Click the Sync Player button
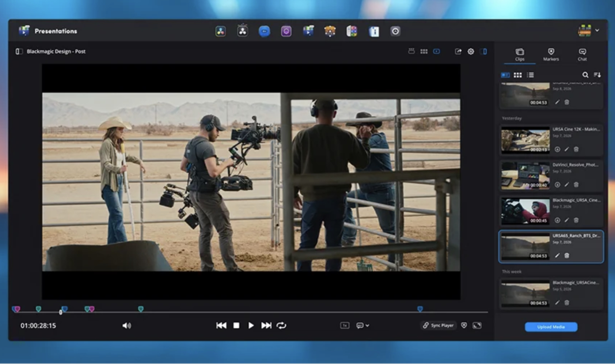The width and height of the screenshot is (615, 364). pos(439,325)
